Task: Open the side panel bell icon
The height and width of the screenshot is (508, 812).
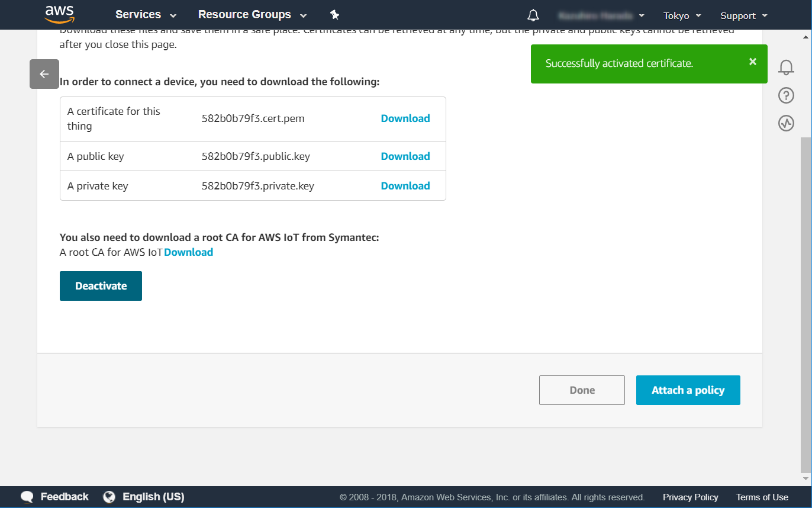Action: pyautogui.click(x=786, y=67)
